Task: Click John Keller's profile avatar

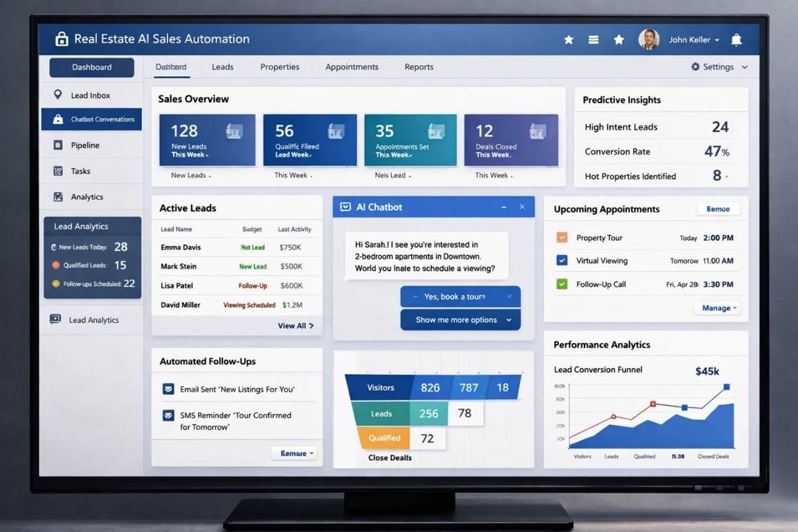Action: tap(648, 40)
